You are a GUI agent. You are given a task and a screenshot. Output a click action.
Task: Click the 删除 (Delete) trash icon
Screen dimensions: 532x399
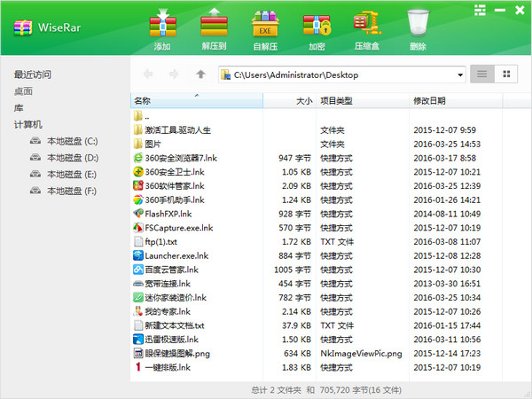point(418,23)
